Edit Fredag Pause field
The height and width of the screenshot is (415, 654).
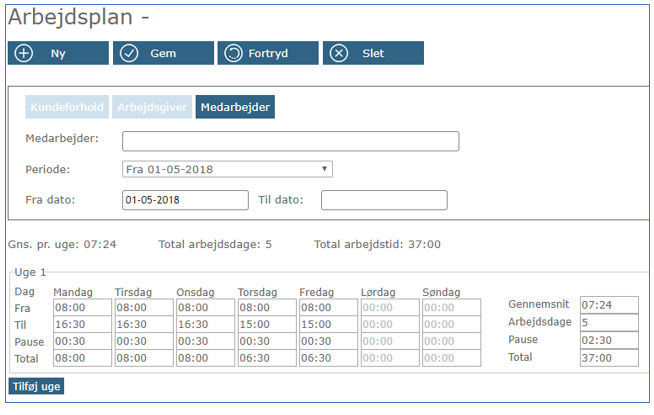click(329, 341)
